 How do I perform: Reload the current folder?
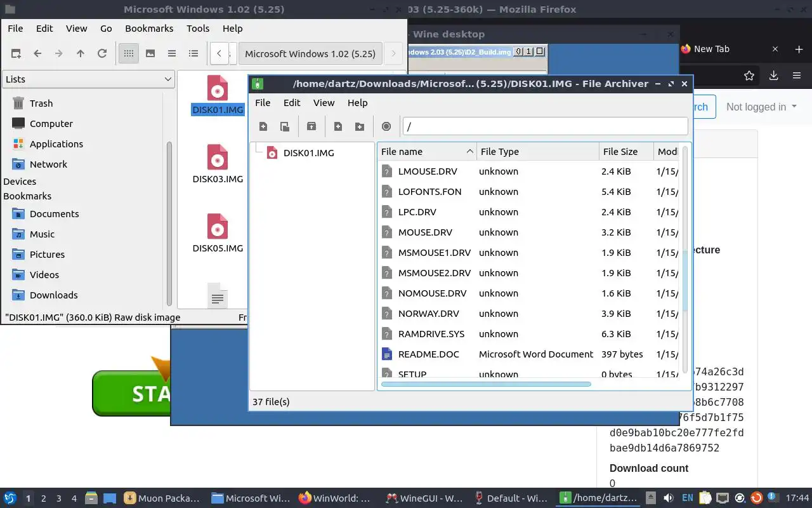tap(102, 54)
